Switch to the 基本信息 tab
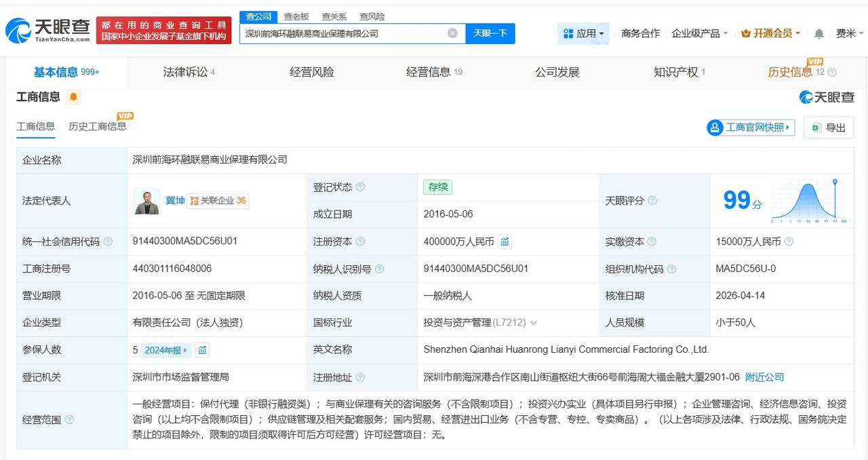The image size is (868, 460). [x=66, y=72]
